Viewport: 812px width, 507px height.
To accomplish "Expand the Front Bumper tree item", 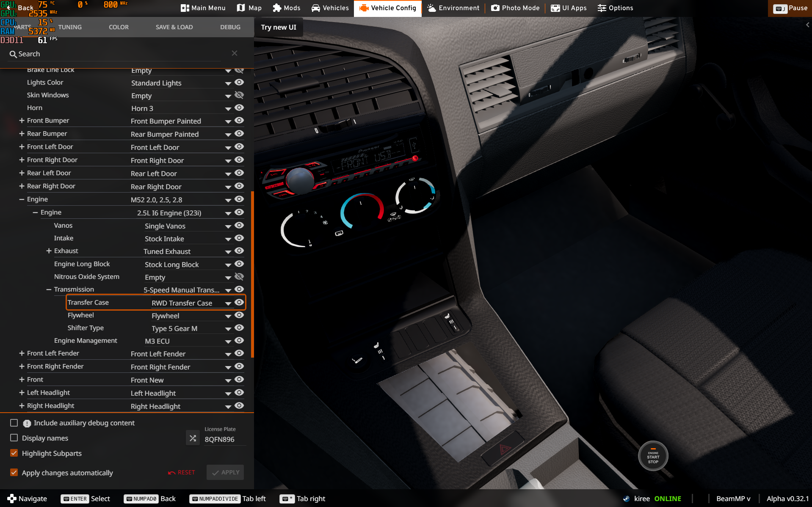I will pos(22,121).
